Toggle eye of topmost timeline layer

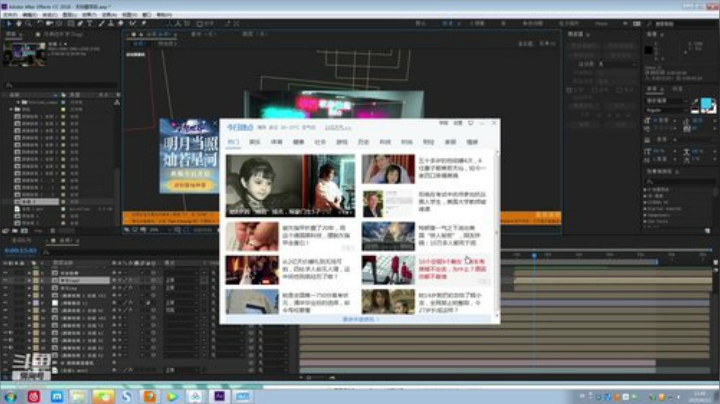click(6, 273)
